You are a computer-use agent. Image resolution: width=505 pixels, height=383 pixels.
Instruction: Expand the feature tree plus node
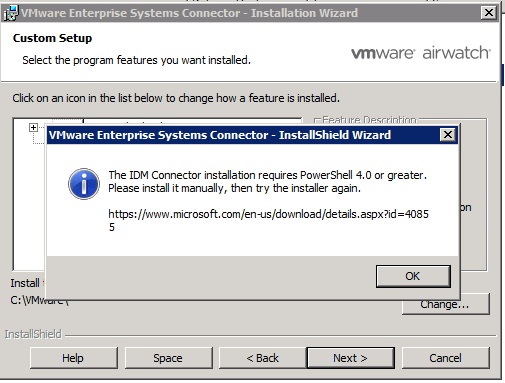[x=33, y=127]
